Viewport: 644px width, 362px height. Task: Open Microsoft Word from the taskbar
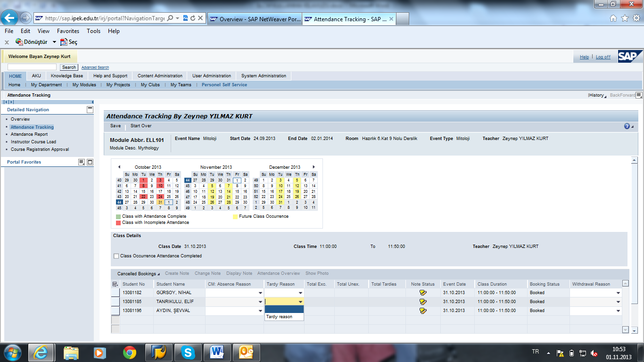(217, 352)
